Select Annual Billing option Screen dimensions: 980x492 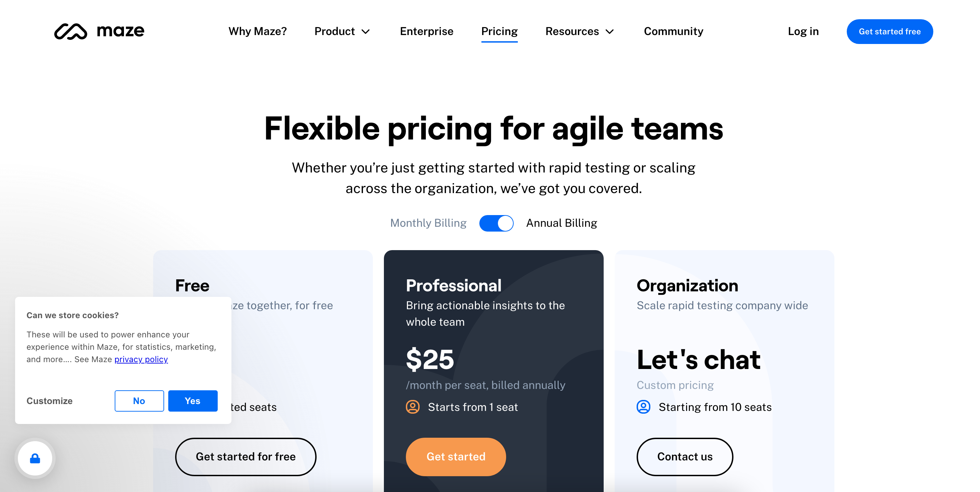[x=561, y=223]
